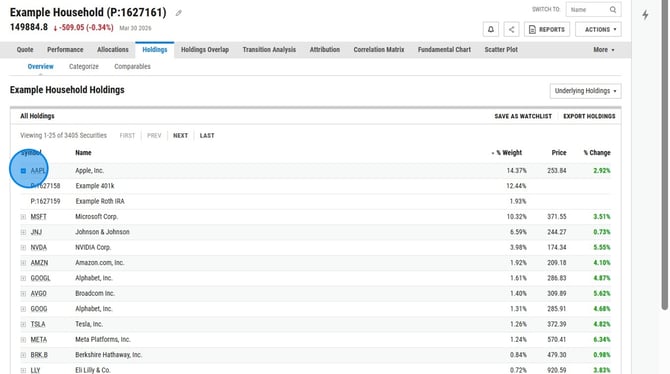Click the page vertical scrollbar
Image resolution: width=670 pixels, height=374 pixels.
664,154
